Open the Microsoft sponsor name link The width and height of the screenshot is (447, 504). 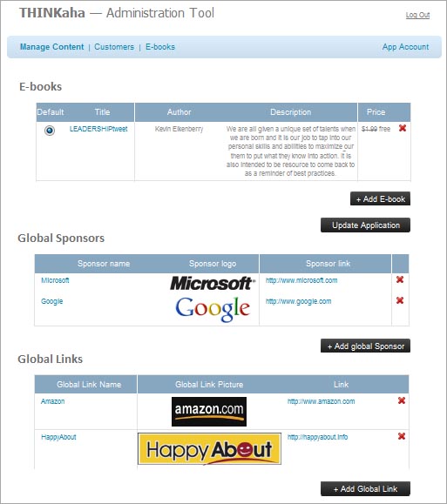click(x=55, y=280)
